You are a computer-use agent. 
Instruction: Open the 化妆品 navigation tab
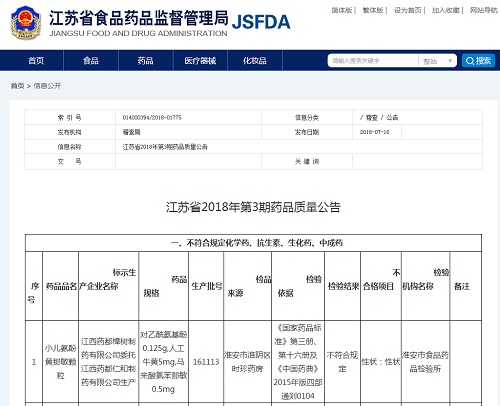click(x=255, y=61)
